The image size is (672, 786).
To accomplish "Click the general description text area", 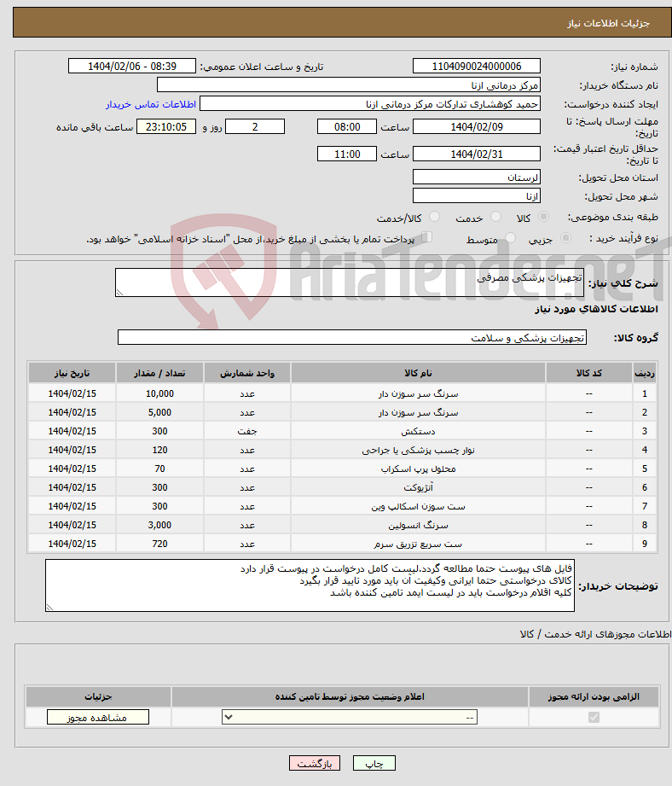I will point(350,282).
